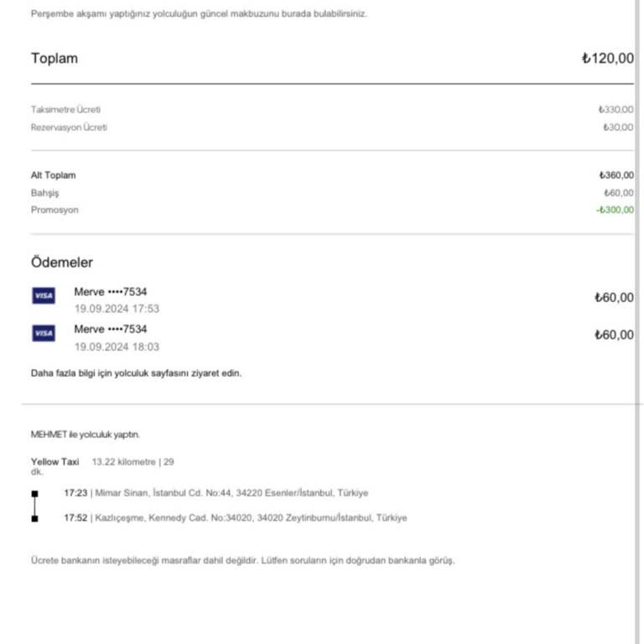The image size is (644, 644).
Task: Click the ₺60,00 amount of the 18:03 payment
Action: (614, 335)
